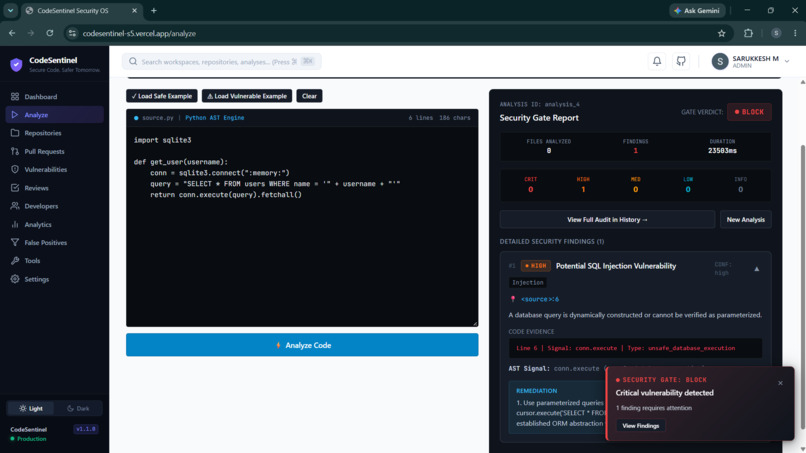Click View Findings in the alert

pyautogui.click(x=640, y=426)
